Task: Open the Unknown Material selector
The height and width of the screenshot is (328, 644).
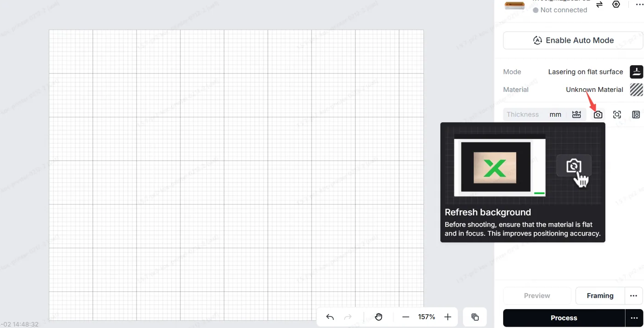Action: coord(594,90)
